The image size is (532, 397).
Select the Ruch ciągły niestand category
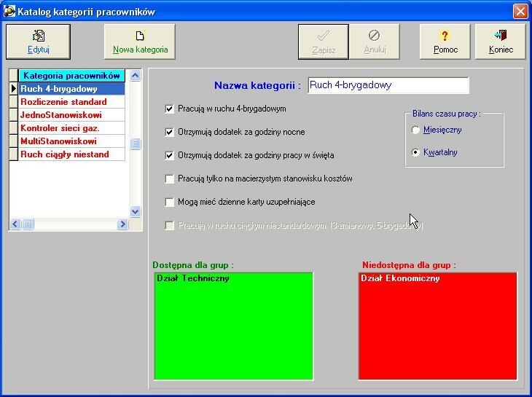pyautogui.click(x=71, y=154)
